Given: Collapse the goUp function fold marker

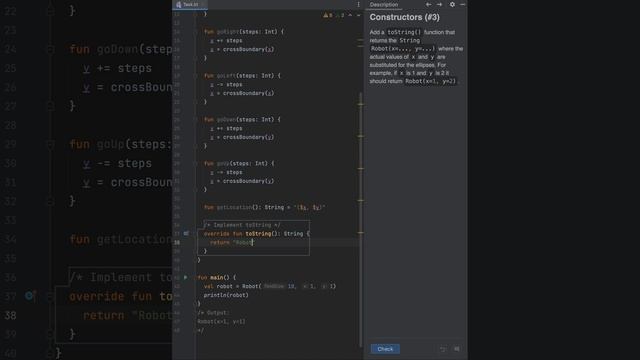Looking at the screenshot, I should click(x=196, y=163).
